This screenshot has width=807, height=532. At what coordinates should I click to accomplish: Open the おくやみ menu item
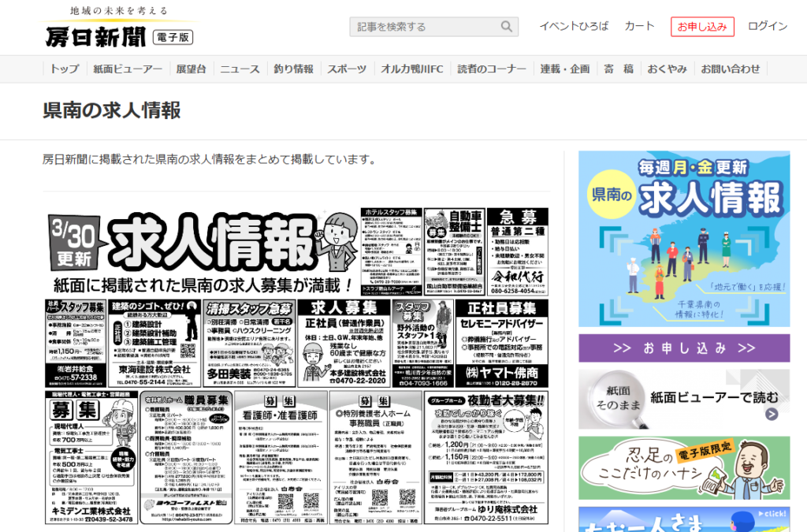(x=667, y=69)
